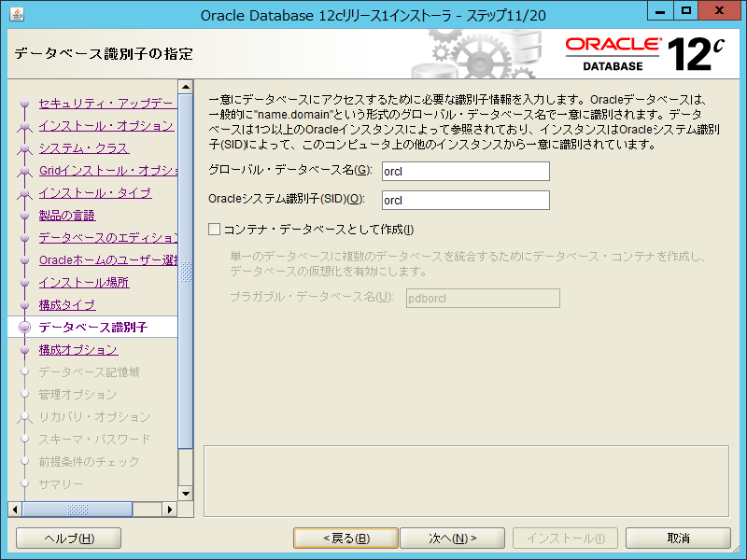Open インストール場所 step link
The image size is (747, 560).
[84, 283]
